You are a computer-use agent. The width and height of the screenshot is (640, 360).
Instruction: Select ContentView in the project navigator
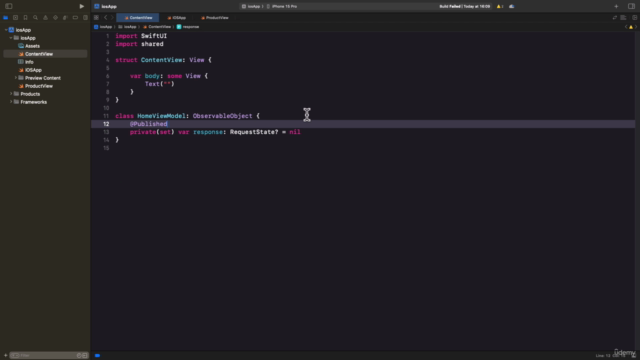pos(45,54)
